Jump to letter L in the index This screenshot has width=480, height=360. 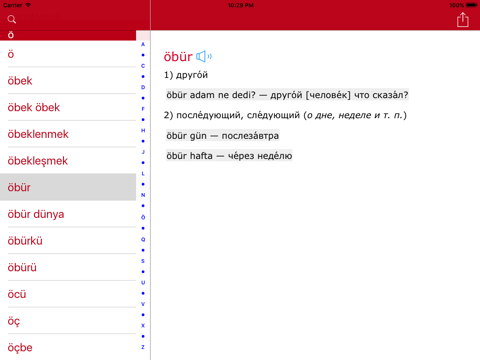[143, 174]
